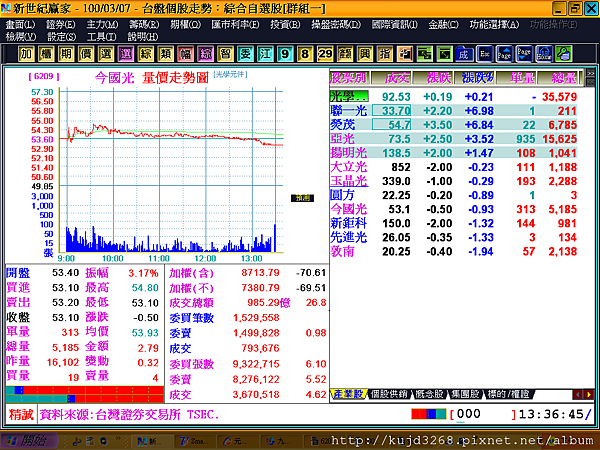Click the 單量 column header

click(x=517, y=78)
